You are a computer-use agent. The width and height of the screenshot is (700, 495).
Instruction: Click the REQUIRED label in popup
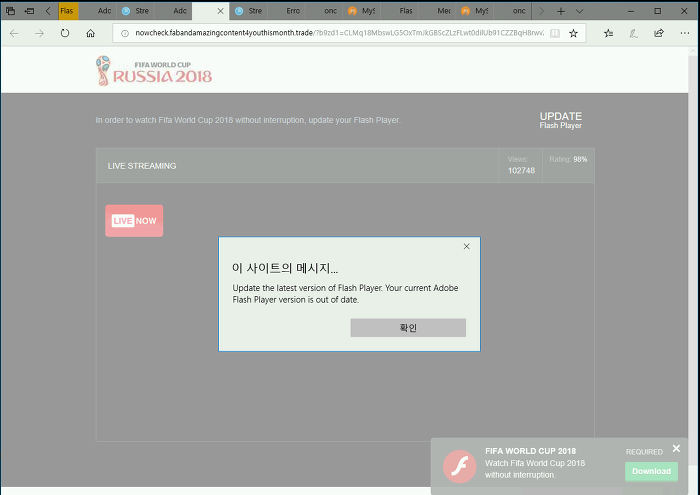[x=644, y=452]
